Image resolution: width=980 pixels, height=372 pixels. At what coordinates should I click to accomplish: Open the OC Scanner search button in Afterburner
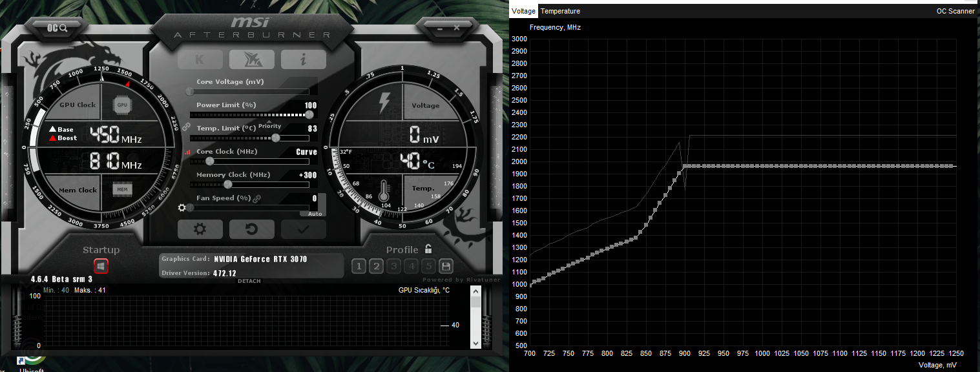(57, 28)
